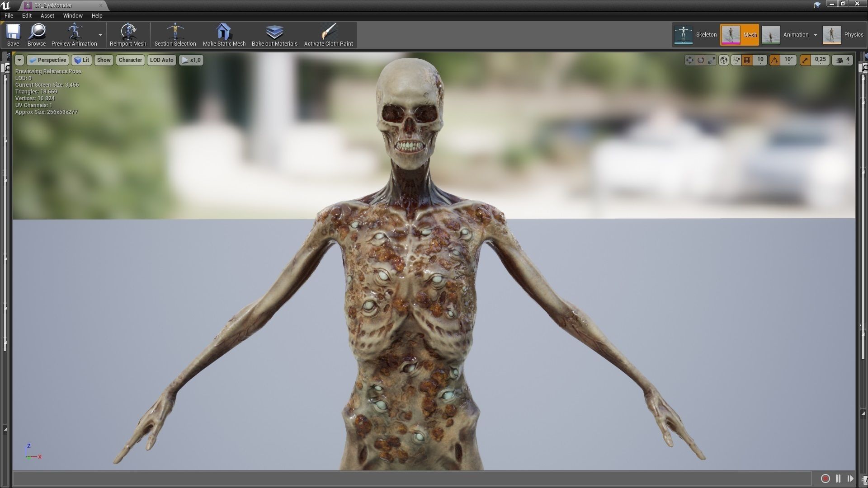Toggle grid snapping in viewport
Image resolution: width=868 pixels, height=488 pixels.
(747, 60)
